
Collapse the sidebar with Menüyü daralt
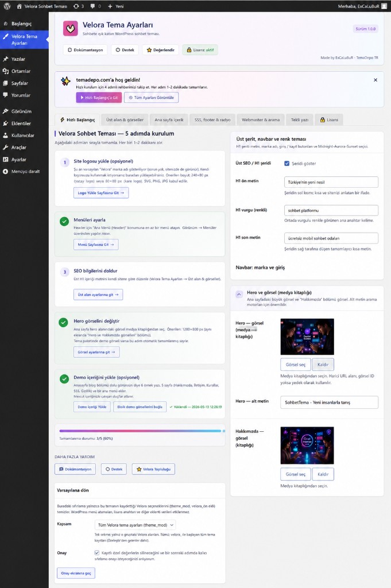point(24,171)
